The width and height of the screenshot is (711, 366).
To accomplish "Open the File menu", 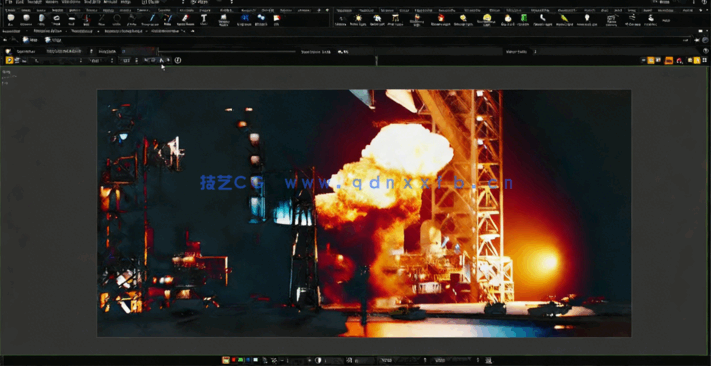I will (x=9, y=2).
